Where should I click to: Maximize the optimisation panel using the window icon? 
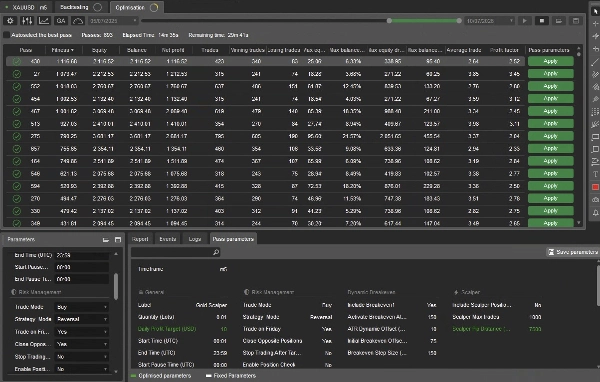tap(576, 21)
